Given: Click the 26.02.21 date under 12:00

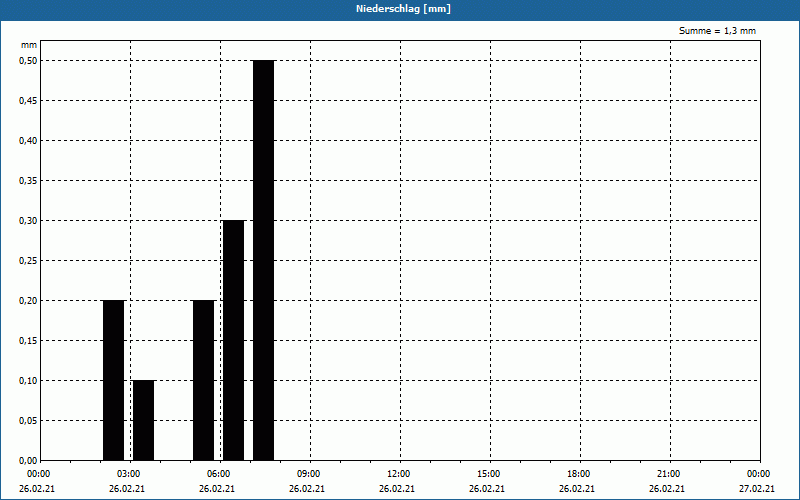Looking at the screenshot, I should [x=397, y=489].
